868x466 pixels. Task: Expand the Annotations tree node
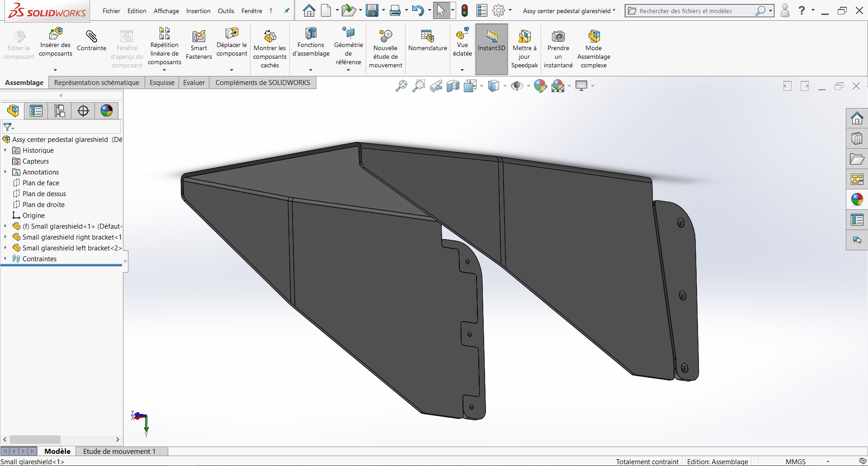coord(5,172)
